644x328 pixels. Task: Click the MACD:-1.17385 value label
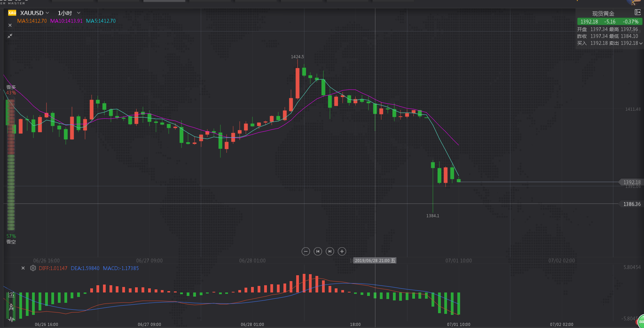coord(121,268)
